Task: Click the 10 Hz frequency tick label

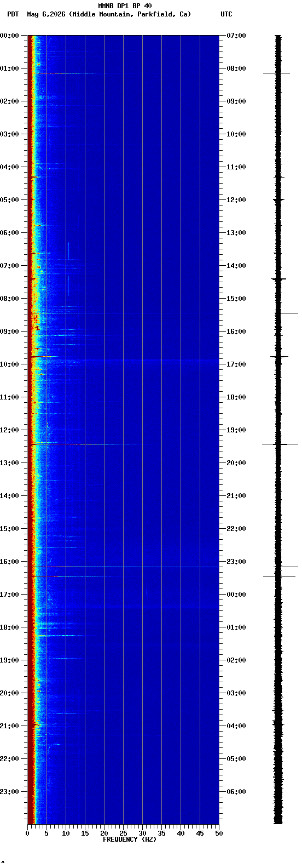Action: coord(66,833)
